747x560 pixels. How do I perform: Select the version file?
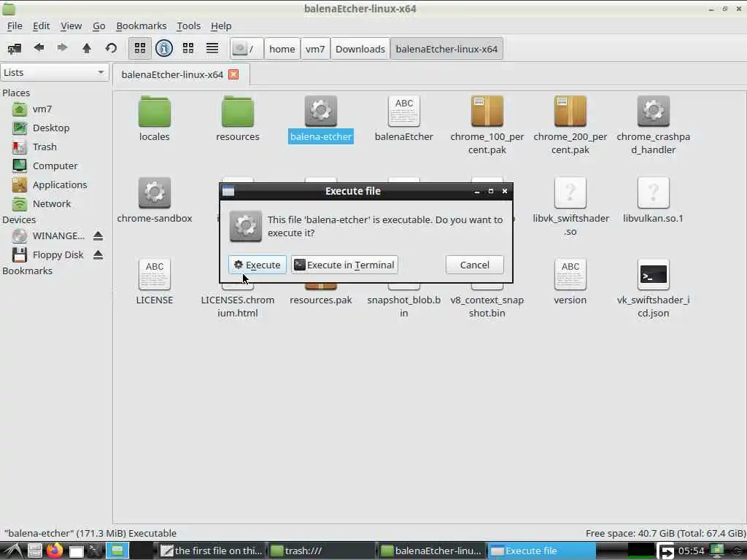click(x=570, y=282)
